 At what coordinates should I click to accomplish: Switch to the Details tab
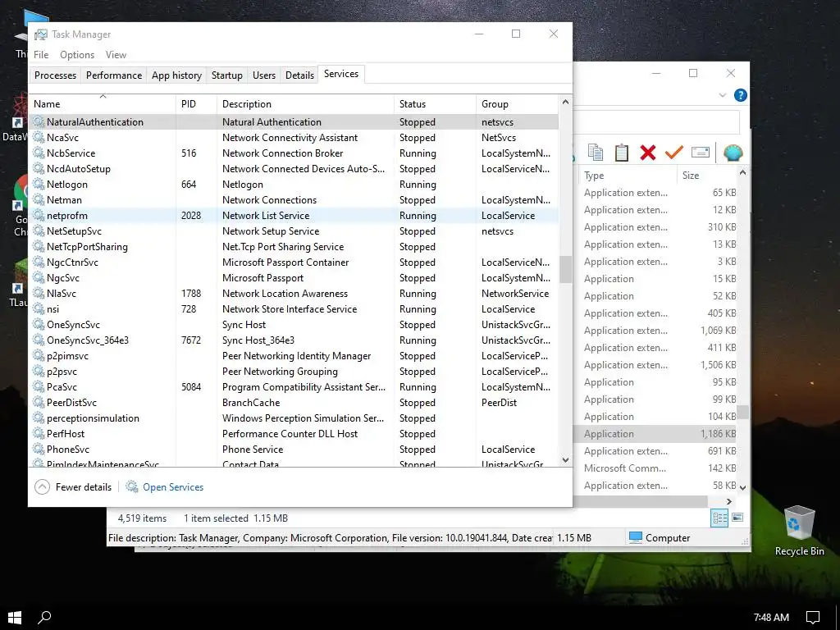click(x=299, y=75)
